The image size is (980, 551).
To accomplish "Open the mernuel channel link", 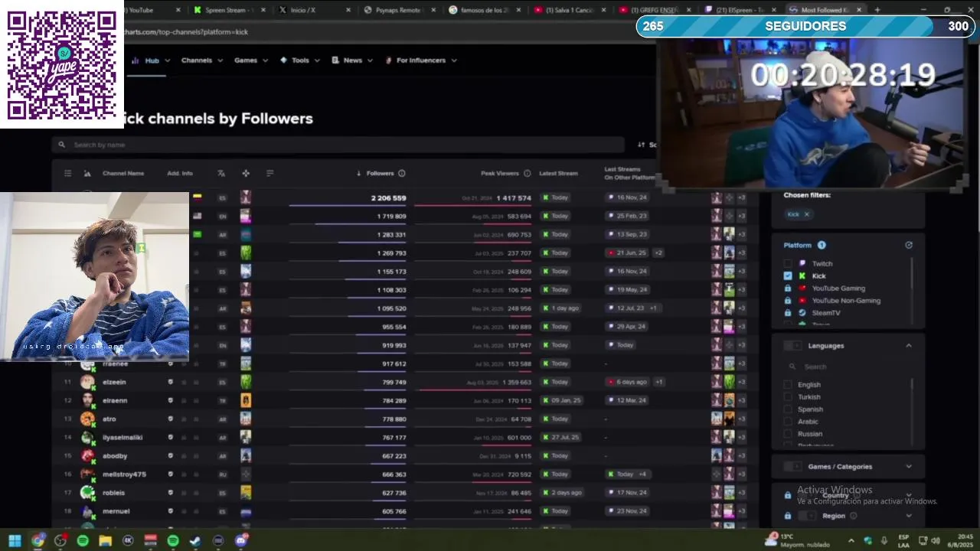I will pos(116,511).
